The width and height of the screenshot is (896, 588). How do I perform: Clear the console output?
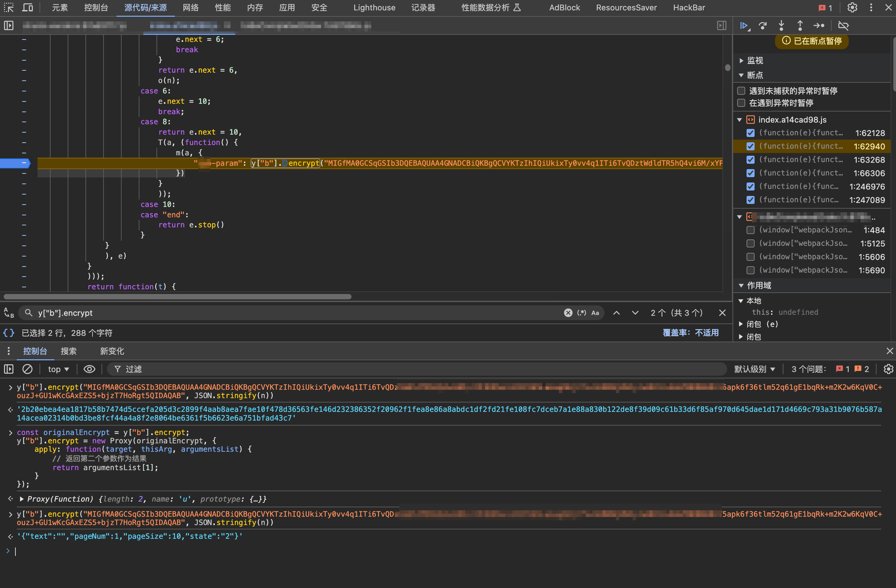(x=27, y=369)
